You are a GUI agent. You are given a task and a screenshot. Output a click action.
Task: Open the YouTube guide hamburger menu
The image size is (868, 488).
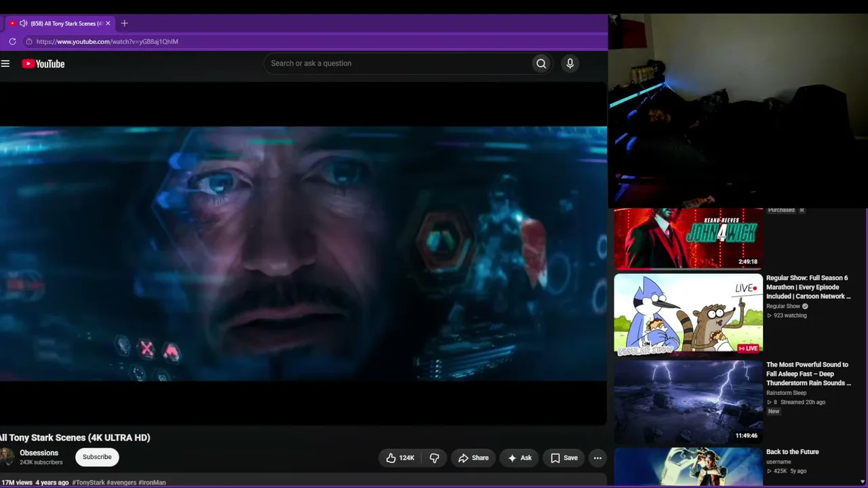(5, 64)
